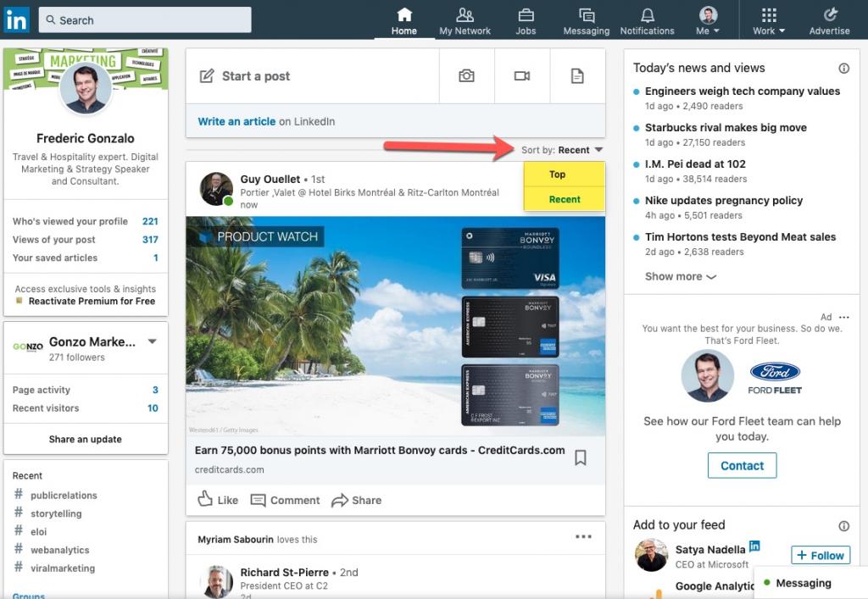The height and width of the screenshot is (599, 868).
Task: Click the camera icon to add photo
Action: (466, 76)
